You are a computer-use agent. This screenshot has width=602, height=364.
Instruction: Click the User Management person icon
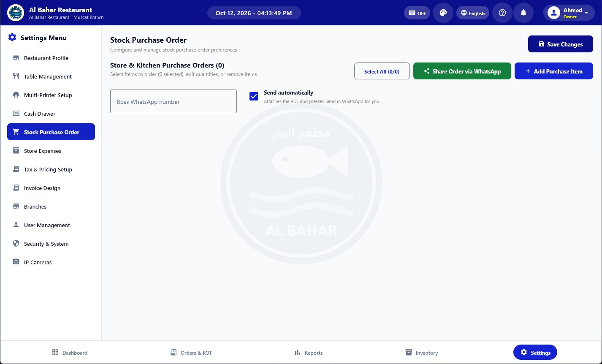coord(16,225)
